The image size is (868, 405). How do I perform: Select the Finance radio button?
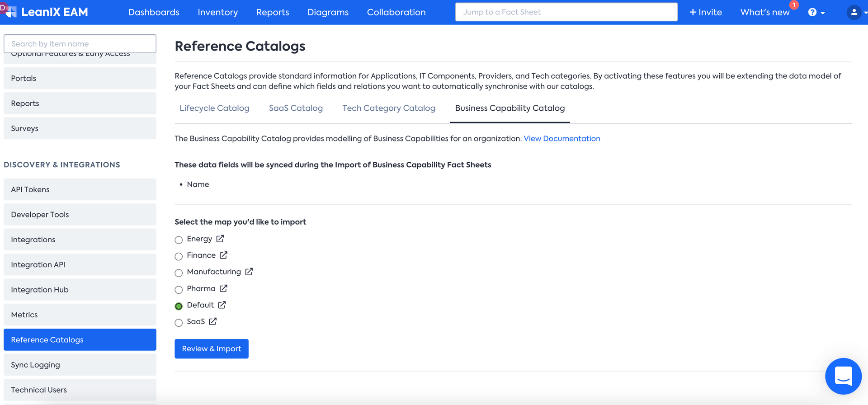179,256
